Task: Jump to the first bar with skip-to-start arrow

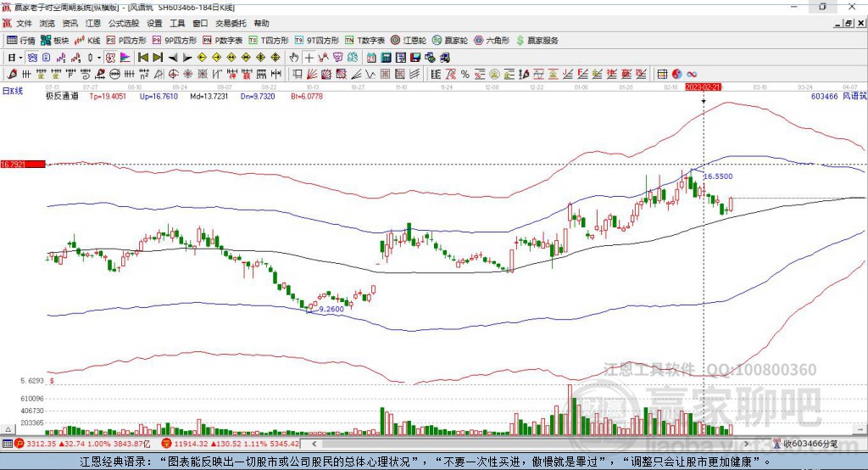Action: pyautogui.click(x=142, y=58)
